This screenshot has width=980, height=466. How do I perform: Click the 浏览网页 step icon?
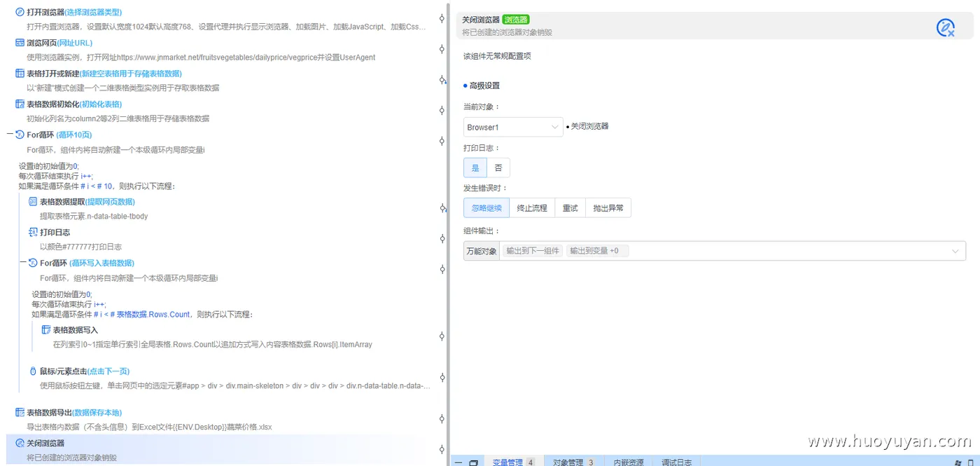tap(20, 43)
